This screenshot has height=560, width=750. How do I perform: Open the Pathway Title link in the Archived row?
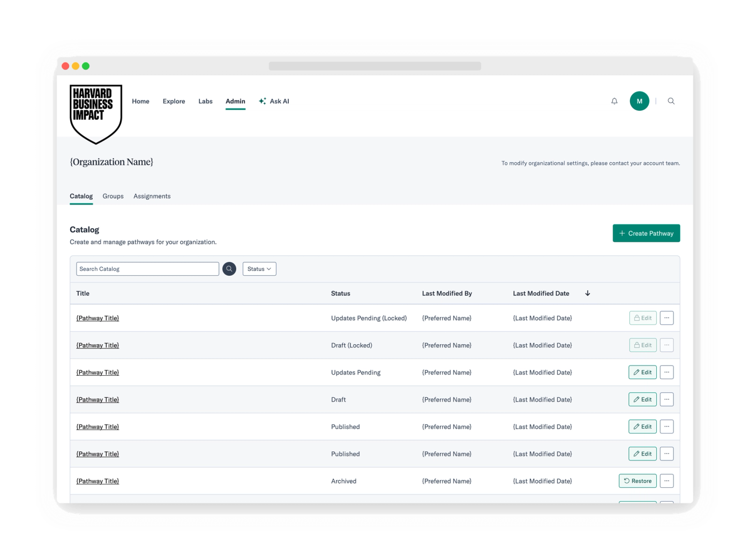pos(97,481)
